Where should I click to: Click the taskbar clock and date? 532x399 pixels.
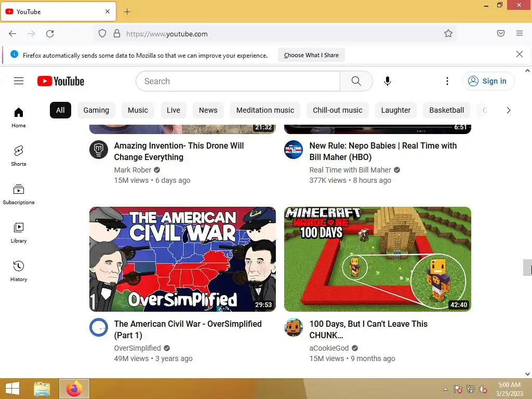click(509, 389)
